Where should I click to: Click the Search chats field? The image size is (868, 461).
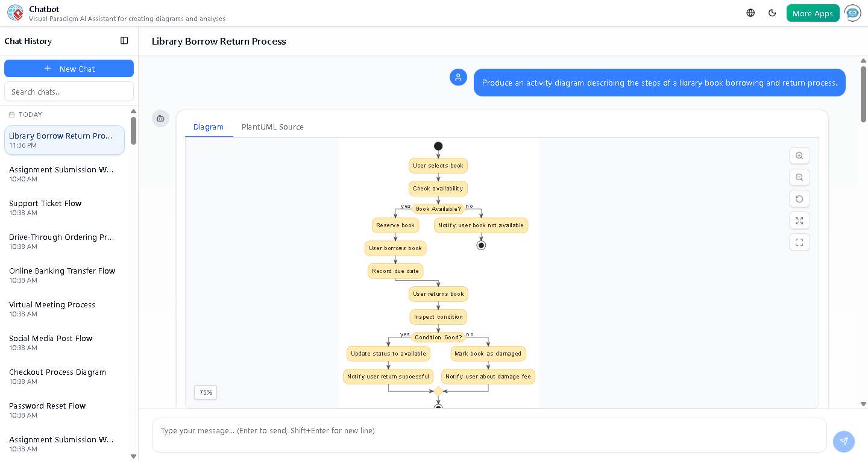(x=69, y=91)
